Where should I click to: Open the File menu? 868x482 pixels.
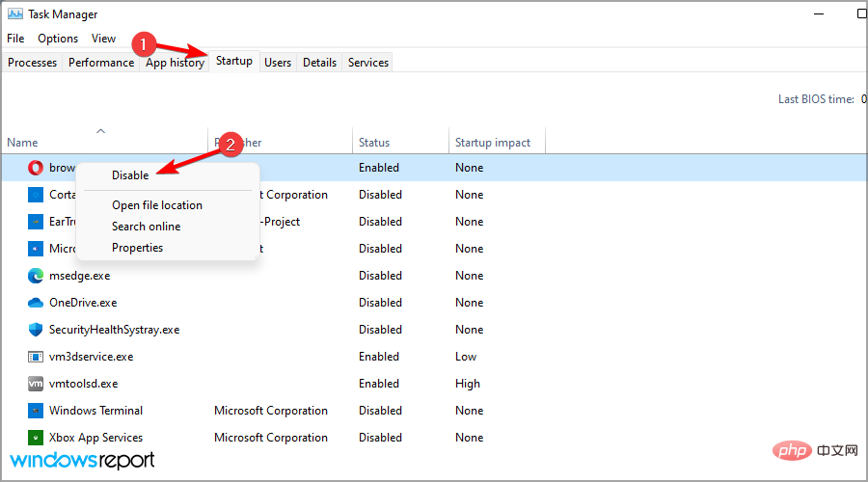coord(15,39)
